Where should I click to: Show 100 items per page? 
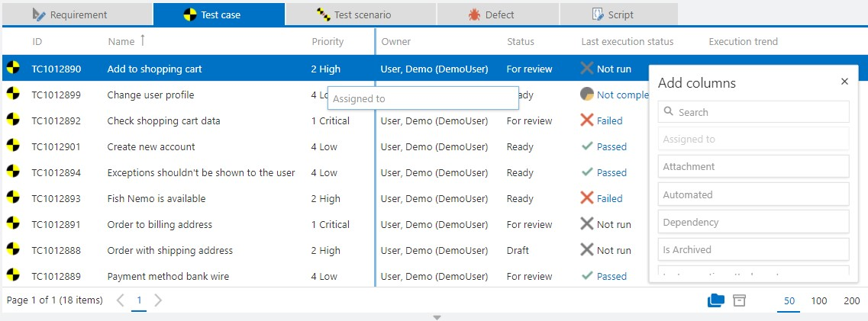(x=819, y=300)
